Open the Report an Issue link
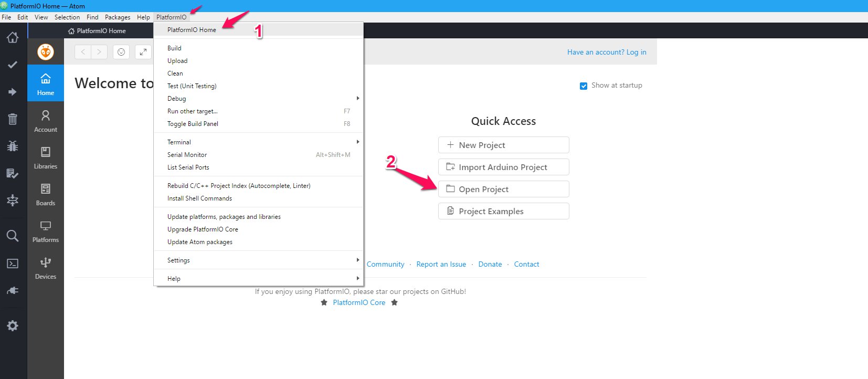The image size is (868, 379). 441,264
